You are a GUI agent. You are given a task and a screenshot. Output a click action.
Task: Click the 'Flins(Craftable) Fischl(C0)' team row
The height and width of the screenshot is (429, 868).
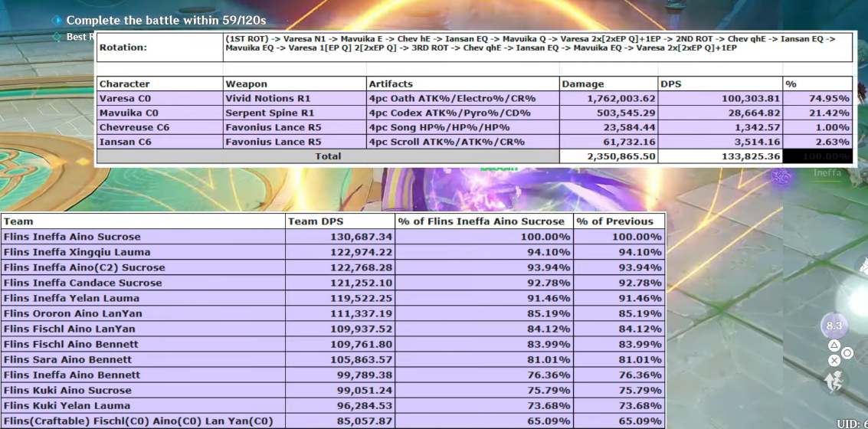tap(332, 421)
